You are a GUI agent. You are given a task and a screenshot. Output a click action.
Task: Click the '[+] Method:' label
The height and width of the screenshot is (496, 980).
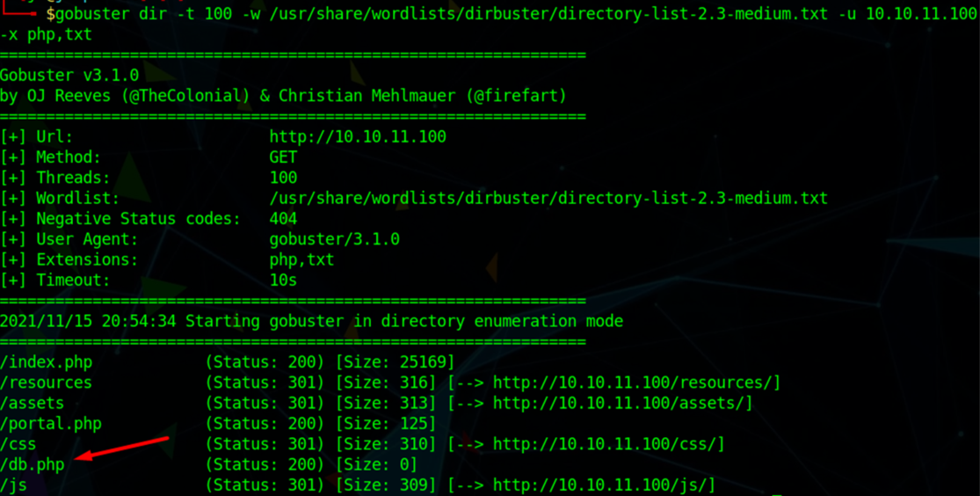coord(51,157)
